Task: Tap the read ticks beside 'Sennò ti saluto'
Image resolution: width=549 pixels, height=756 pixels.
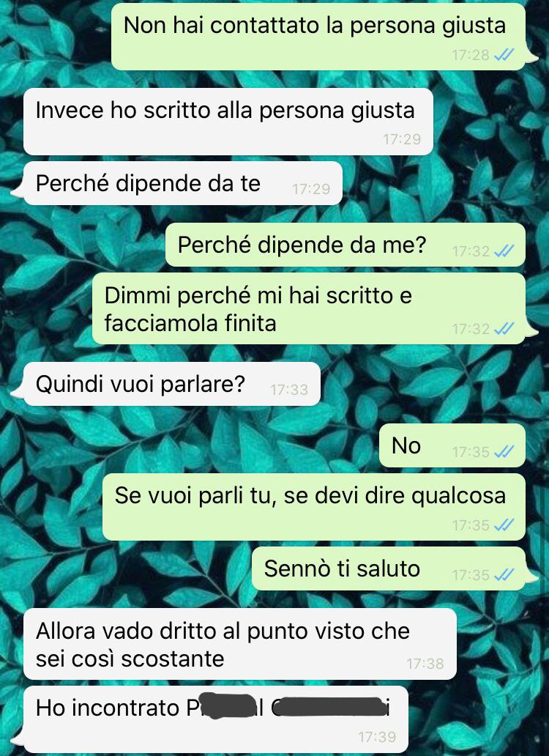Action: 504,575
